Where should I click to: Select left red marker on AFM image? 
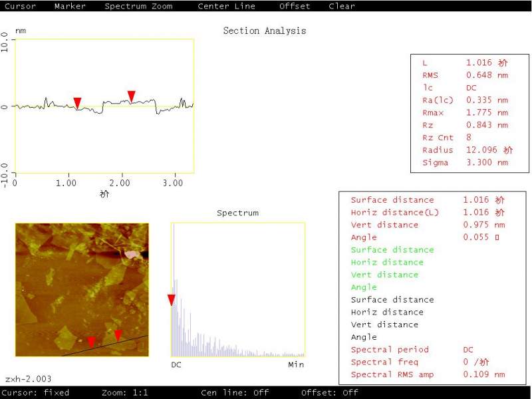coord(91,342)
